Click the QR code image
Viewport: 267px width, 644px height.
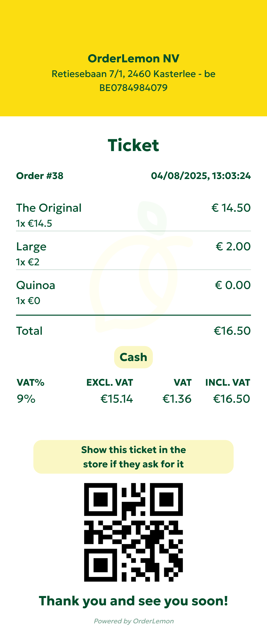133,532
